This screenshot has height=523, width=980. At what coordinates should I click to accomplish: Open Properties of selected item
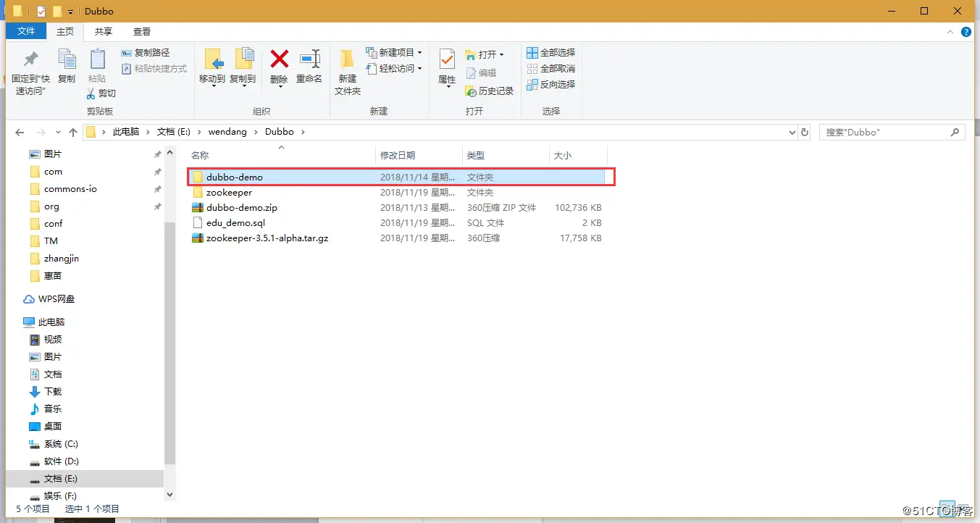[x=447, y=68]
